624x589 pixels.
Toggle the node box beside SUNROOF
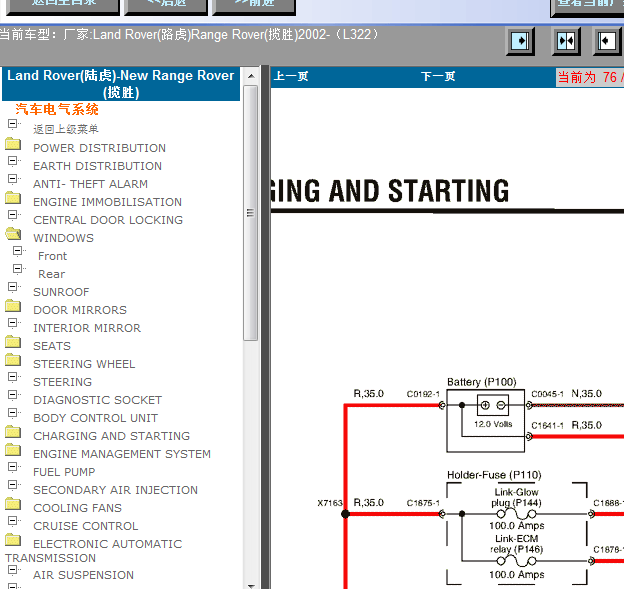click(12, 287)
